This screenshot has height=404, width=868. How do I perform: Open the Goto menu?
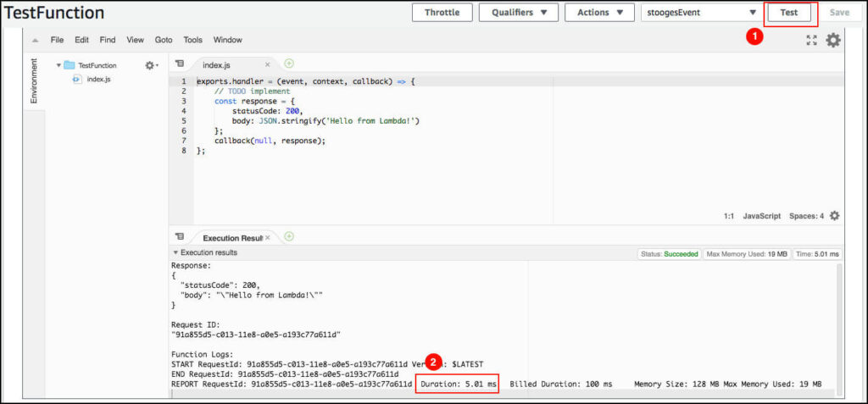click(x=164, y=40)
